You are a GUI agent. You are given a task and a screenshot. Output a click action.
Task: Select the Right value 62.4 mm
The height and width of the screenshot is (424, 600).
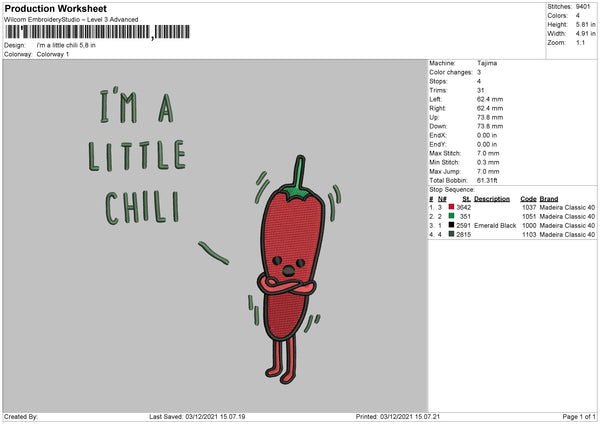(490, 108)
